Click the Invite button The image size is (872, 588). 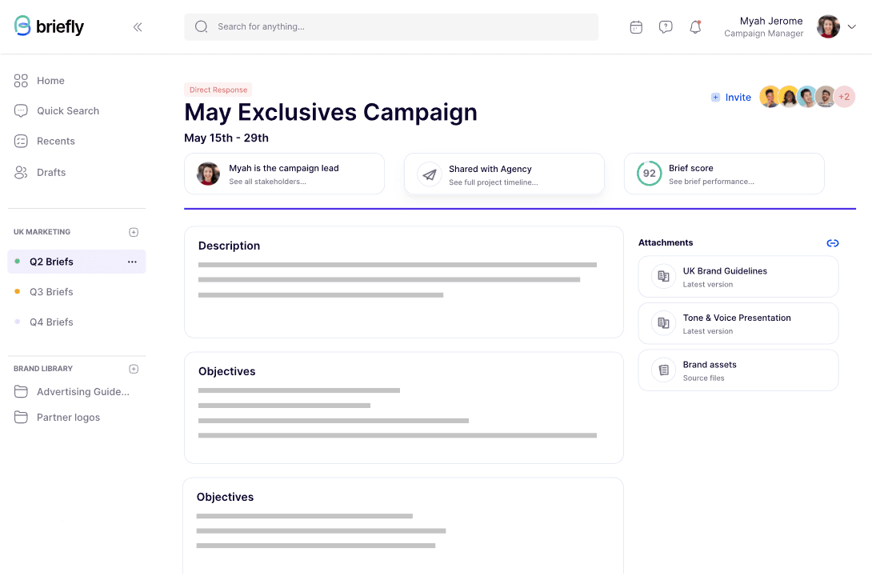point(731,98)
